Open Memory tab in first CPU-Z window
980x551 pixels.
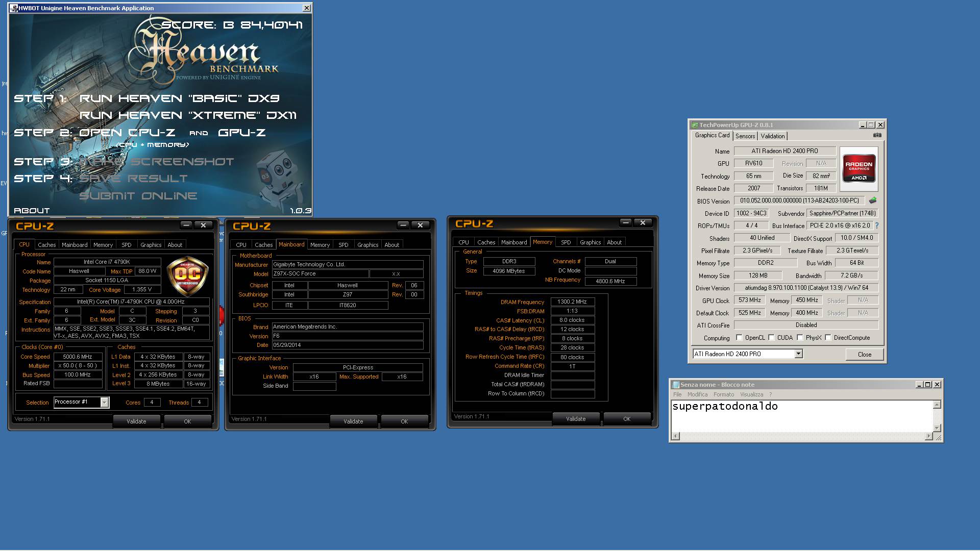pyautogui.click(x=103, y=245)
